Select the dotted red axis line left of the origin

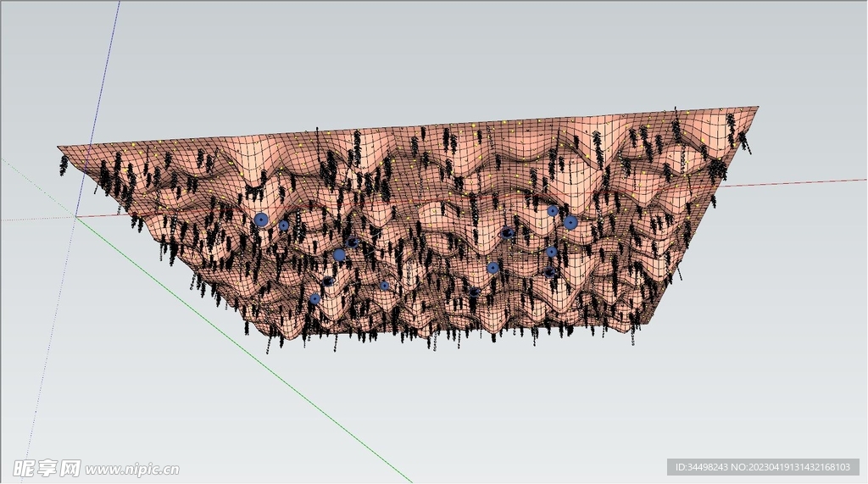click(x=34, y=219)
